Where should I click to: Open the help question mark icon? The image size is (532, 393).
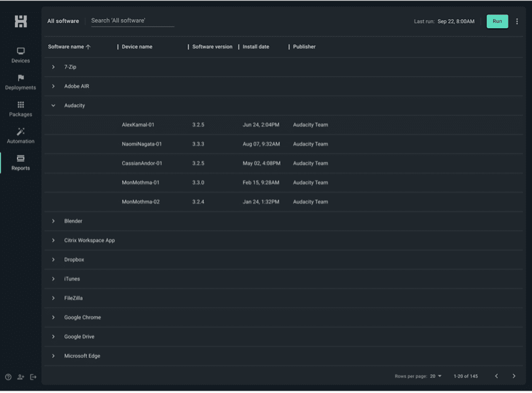(8, 377)
